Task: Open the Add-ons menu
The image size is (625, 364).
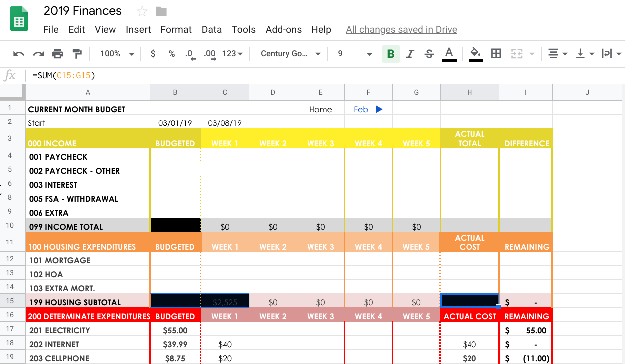Action: point(283,30)
